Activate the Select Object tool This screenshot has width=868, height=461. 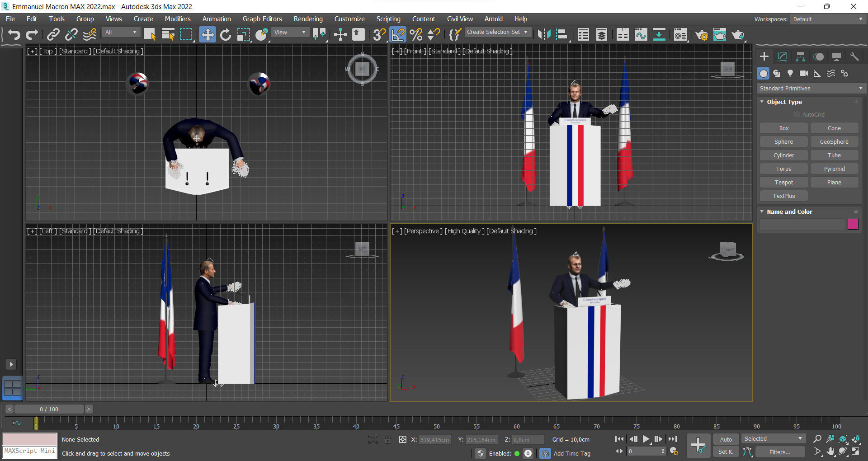[x=150, y=34]
